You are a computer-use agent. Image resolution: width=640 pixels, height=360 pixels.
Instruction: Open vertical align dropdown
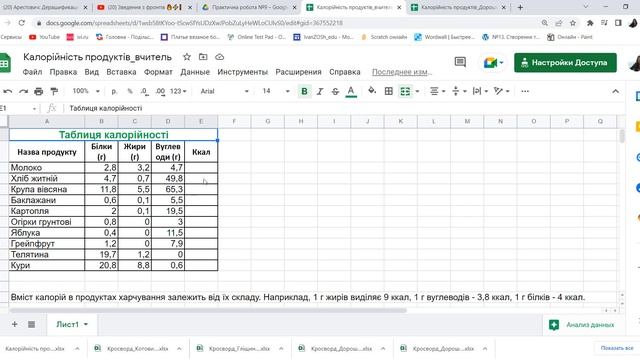(459, 91)
